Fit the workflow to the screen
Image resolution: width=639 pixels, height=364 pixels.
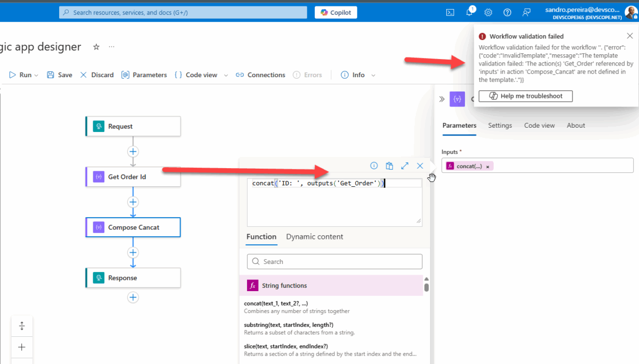pyautogui.click(x=22, y=326)
